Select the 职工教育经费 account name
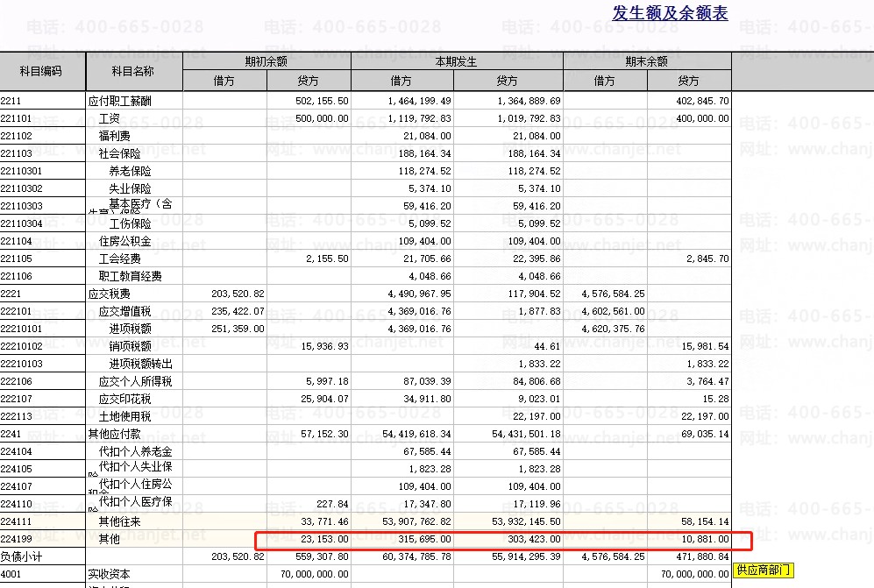This screenshot has width=874, height=588. (131, 276)
